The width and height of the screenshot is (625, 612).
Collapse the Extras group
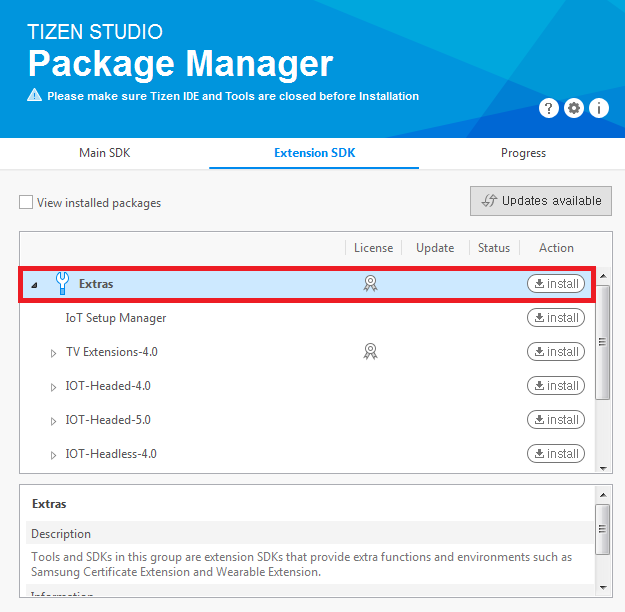point(34,285)
